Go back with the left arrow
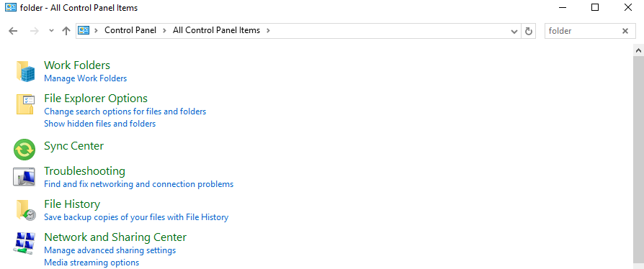 [13, 31]
